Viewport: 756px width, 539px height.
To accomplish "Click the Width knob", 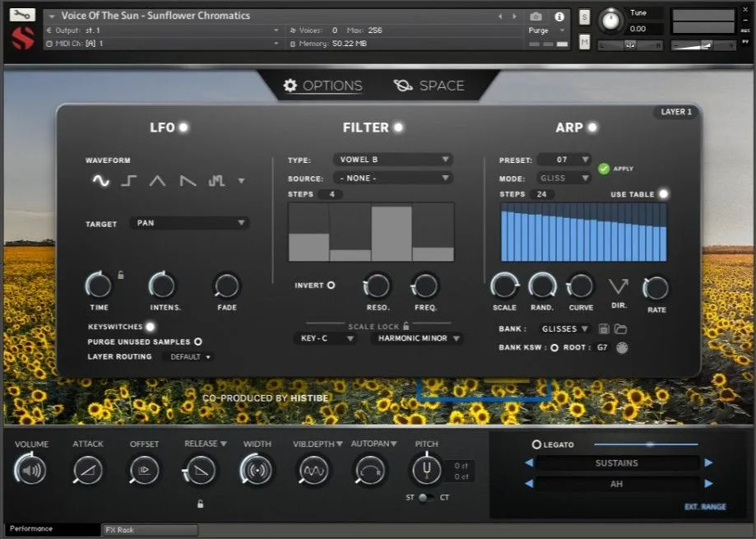I will [257, 470].
